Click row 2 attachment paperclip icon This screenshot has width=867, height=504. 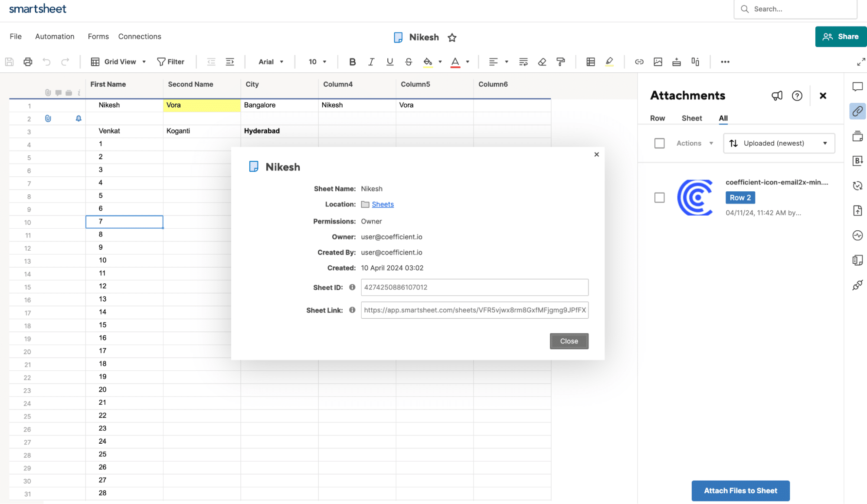[48, 118]
